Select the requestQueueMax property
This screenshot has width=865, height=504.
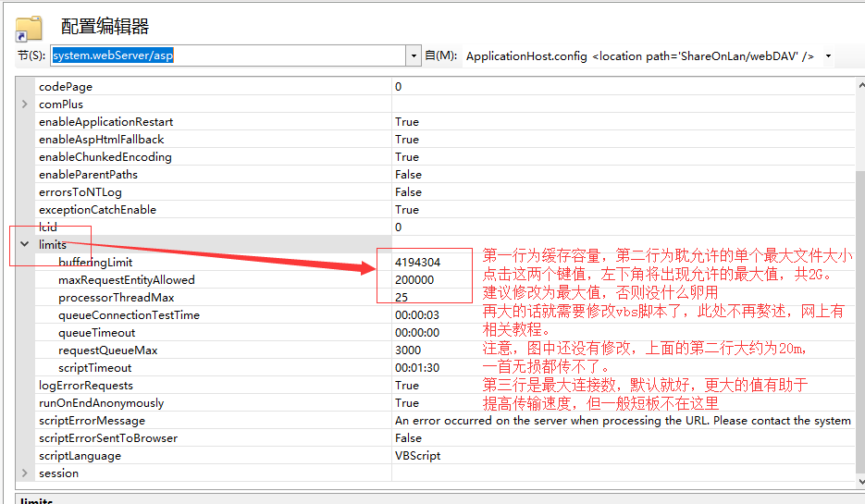tap(108, 350)
